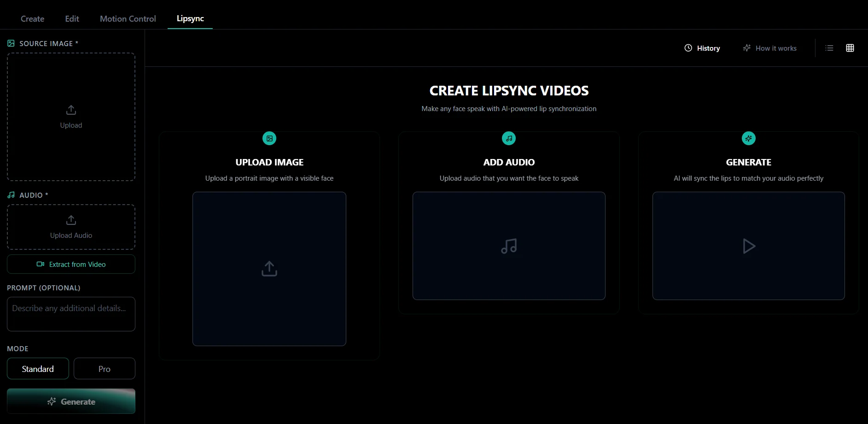Click the music note placeholder in Add Audio card

509,246
